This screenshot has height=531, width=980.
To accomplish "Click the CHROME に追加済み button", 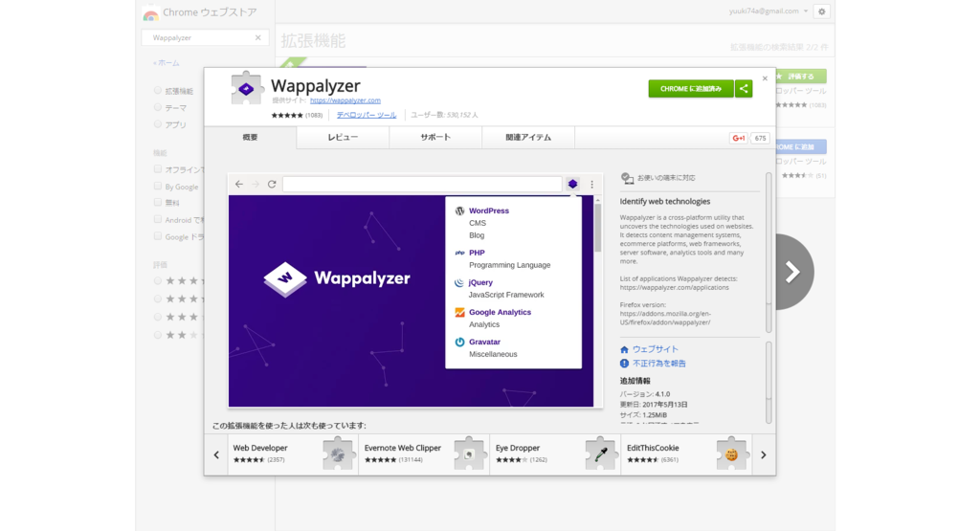I will pos(691,89).
